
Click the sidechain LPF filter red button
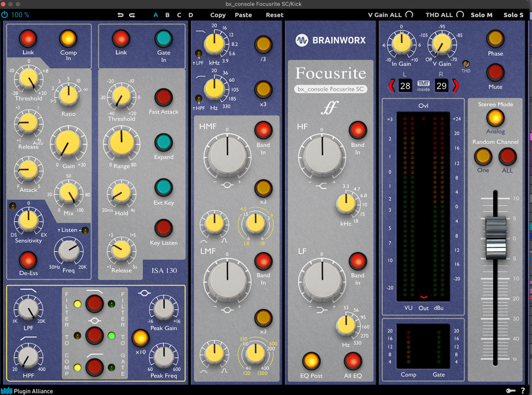(94, 303)
